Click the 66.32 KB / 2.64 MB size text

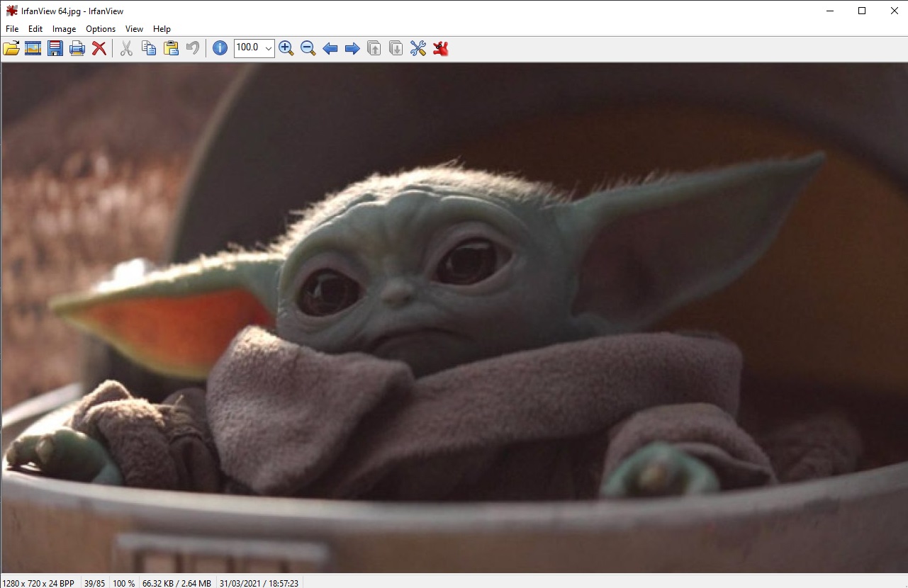(x=176, y=583)
